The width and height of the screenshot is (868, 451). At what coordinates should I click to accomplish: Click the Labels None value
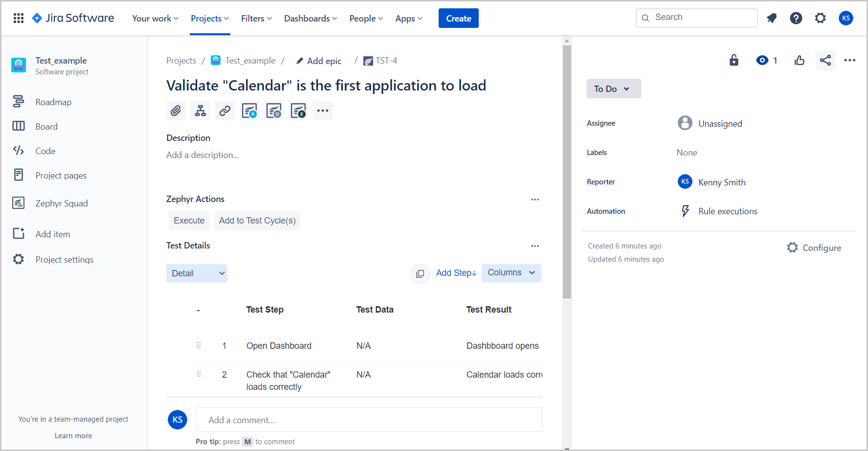[x=687, y=153]
